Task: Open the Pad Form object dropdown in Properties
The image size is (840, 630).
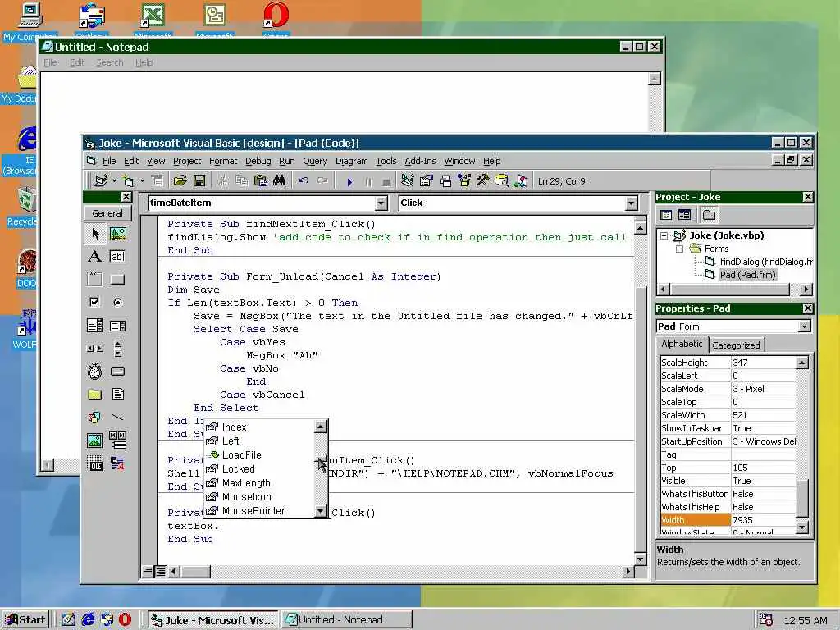Action: click(x=804, y=326)
